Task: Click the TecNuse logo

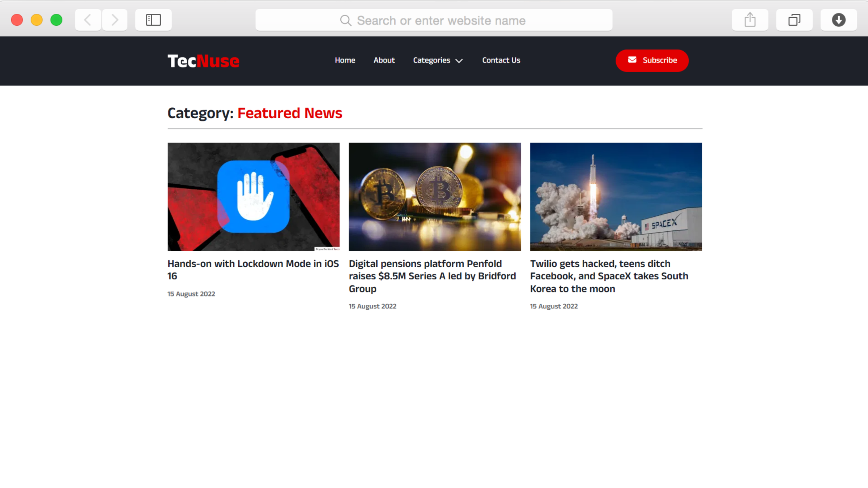Action: pos(203,61)
